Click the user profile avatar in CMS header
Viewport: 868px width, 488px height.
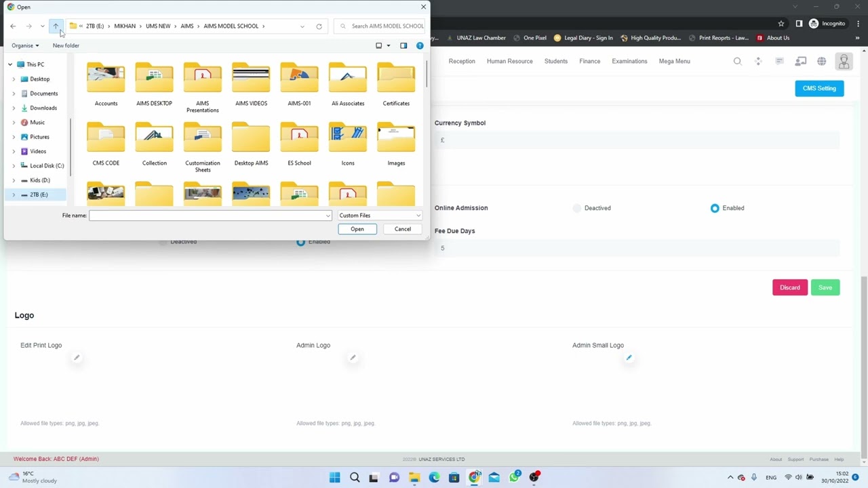pyautogui.click(x=844, y=61)
